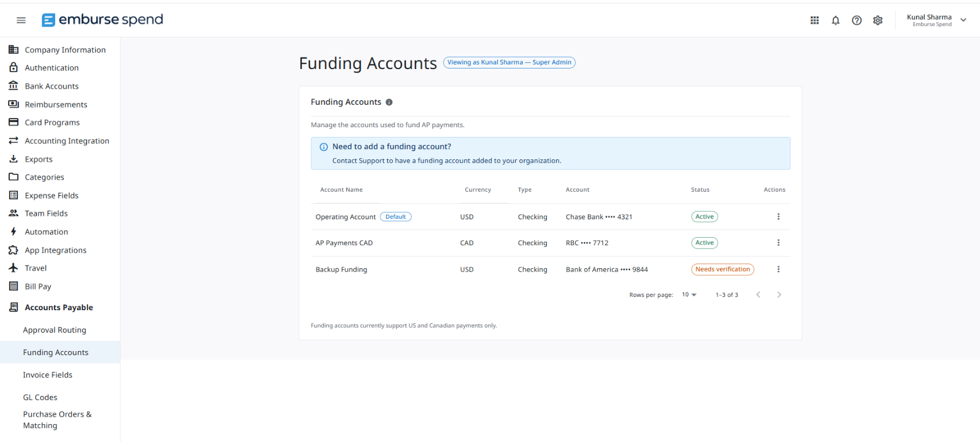Click the Reimbursements icon in sidebar
This screenshot has width=980, height=442.
13,104
